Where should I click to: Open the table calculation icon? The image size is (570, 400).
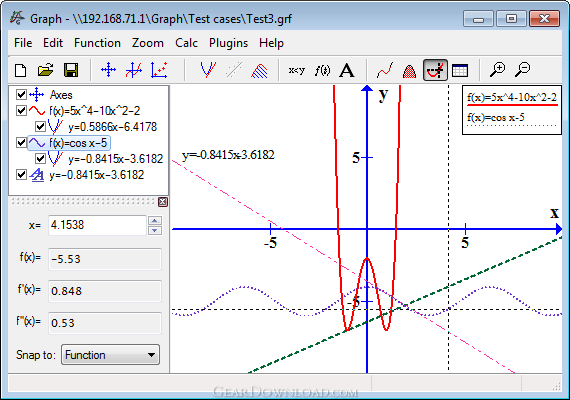(x=460, y=70)
